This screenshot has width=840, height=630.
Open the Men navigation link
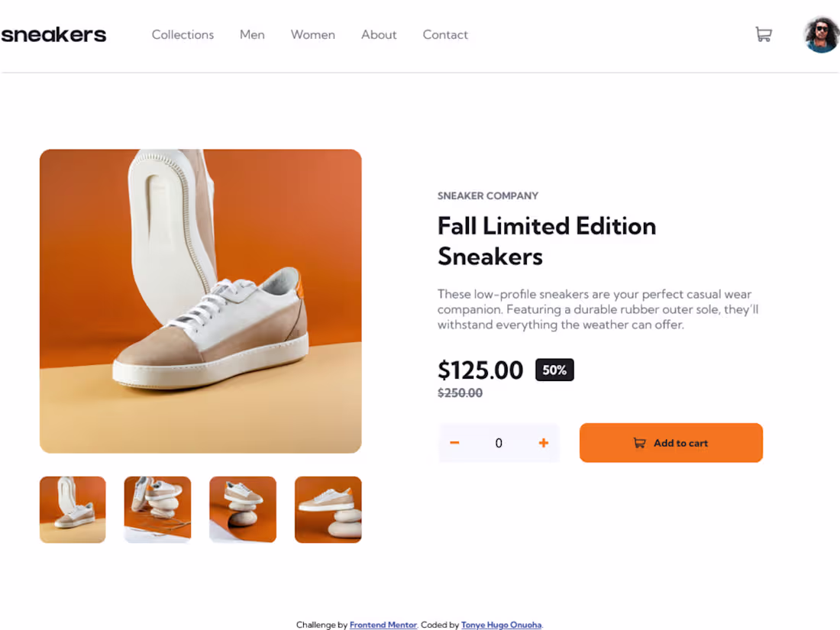pos(252,34)
